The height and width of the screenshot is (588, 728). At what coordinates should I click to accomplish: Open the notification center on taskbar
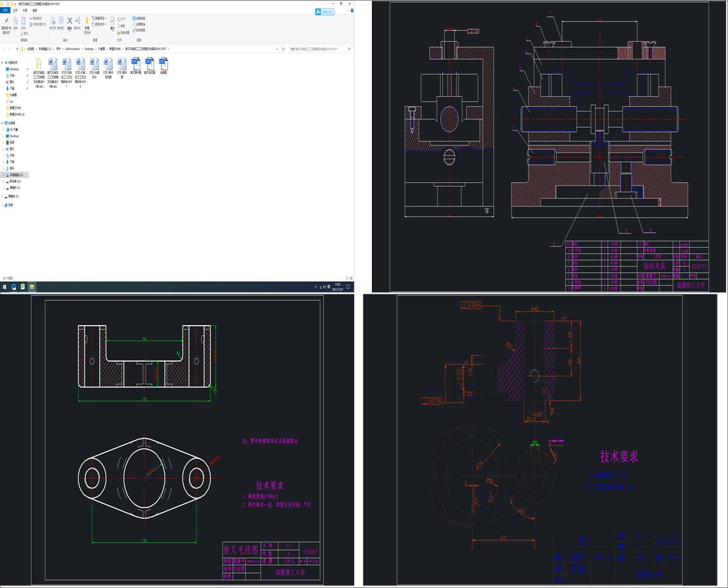click(348, 287)
